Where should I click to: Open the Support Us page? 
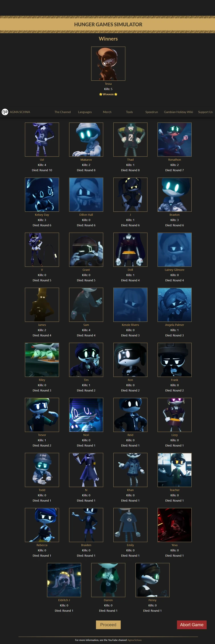coord(205,112)
